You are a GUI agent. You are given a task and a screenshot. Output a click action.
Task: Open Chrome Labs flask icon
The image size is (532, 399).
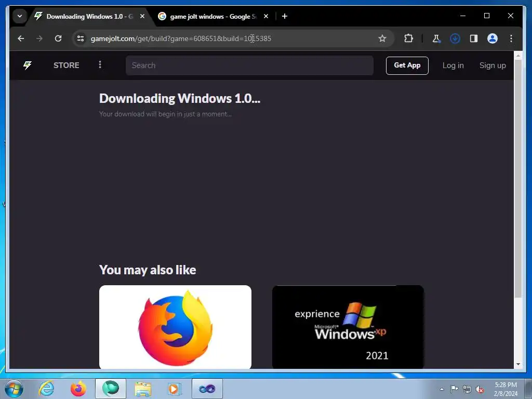tap(436, 38)
